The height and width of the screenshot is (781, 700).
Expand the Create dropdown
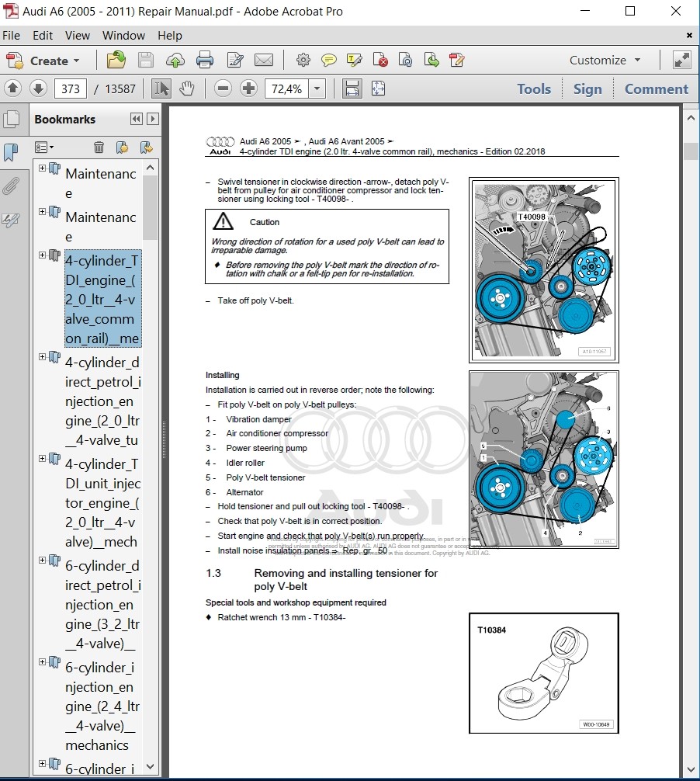tap(76, 61)
